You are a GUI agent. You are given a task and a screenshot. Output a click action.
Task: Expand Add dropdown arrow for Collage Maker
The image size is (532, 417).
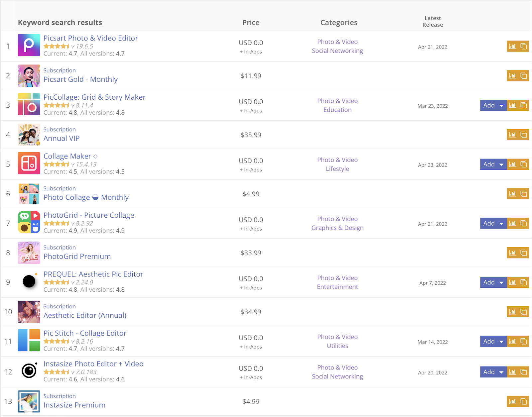501,164
